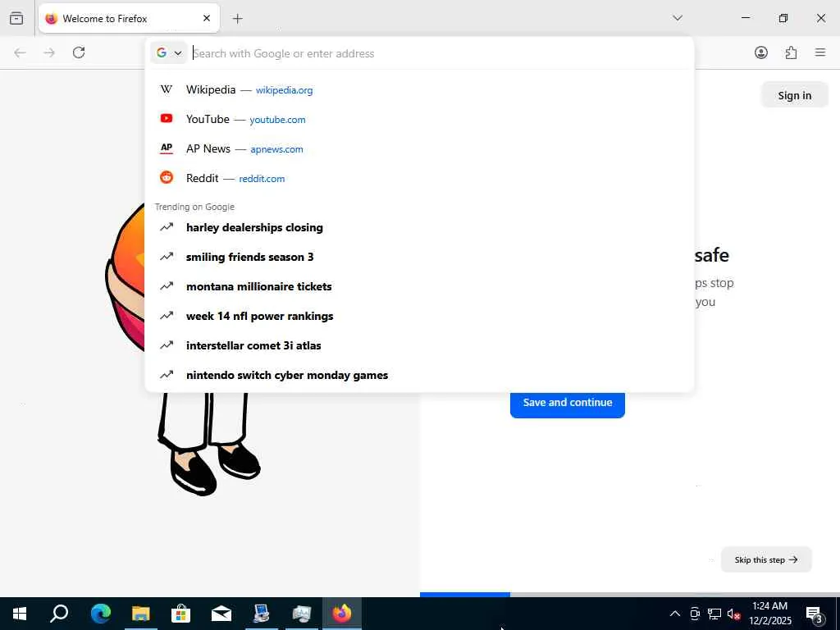This screenshot has width=840, height=630.
Task: Click the onboarding progress bar
Action: (x=629, y=595)
